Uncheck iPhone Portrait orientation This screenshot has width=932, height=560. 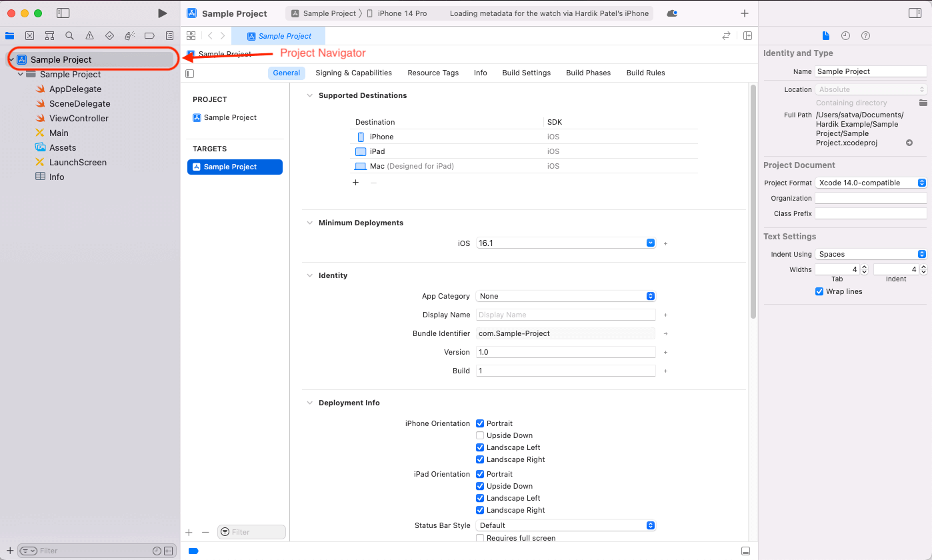[480, 423]
